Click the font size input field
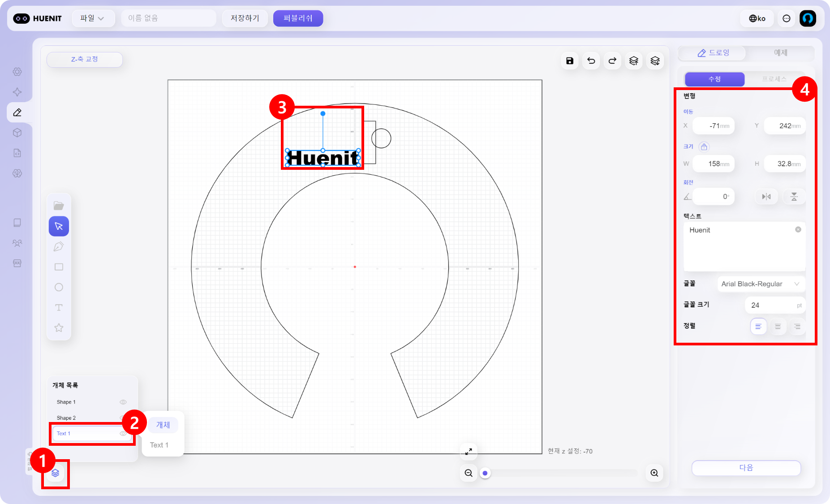830x504 pixels. (x=773, y=305)
